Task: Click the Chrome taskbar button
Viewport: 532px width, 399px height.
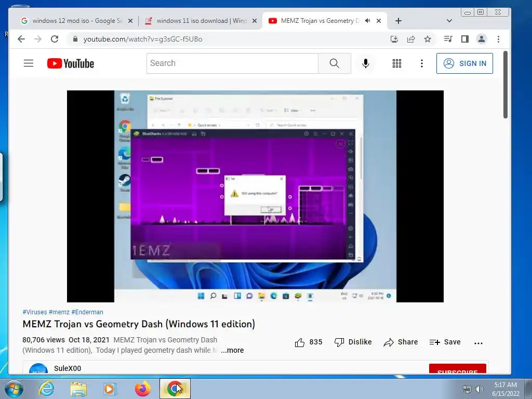Action: click(x=175, y=389)
